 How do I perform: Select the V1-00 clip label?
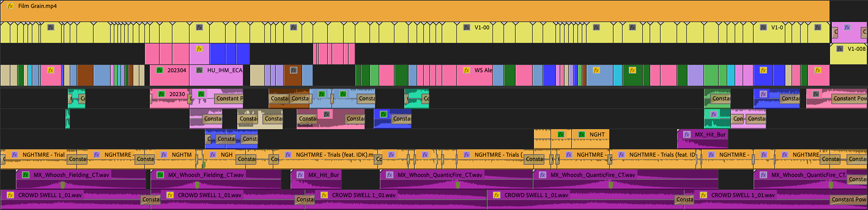click(x=482, y=28)
